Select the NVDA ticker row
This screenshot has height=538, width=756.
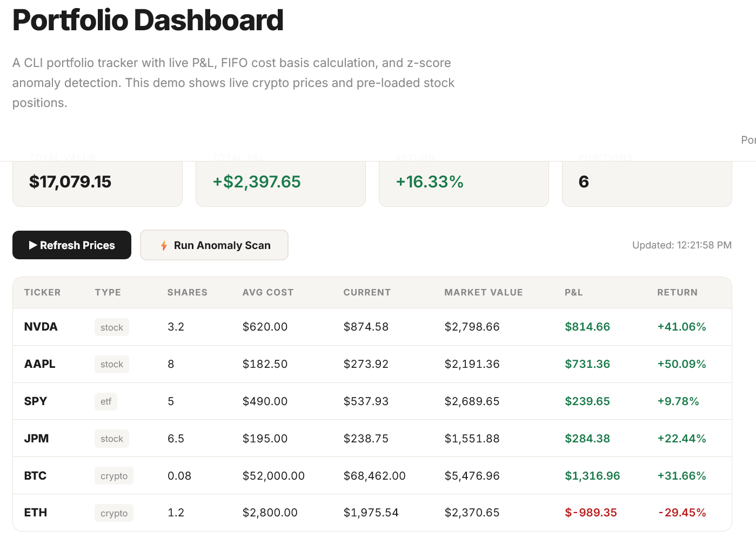41,327
